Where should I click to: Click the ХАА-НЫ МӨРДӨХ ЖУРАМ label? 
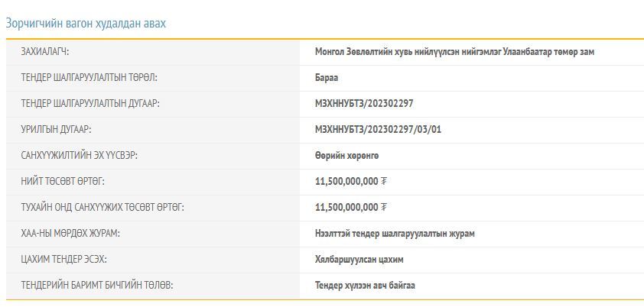click(70, 234)
